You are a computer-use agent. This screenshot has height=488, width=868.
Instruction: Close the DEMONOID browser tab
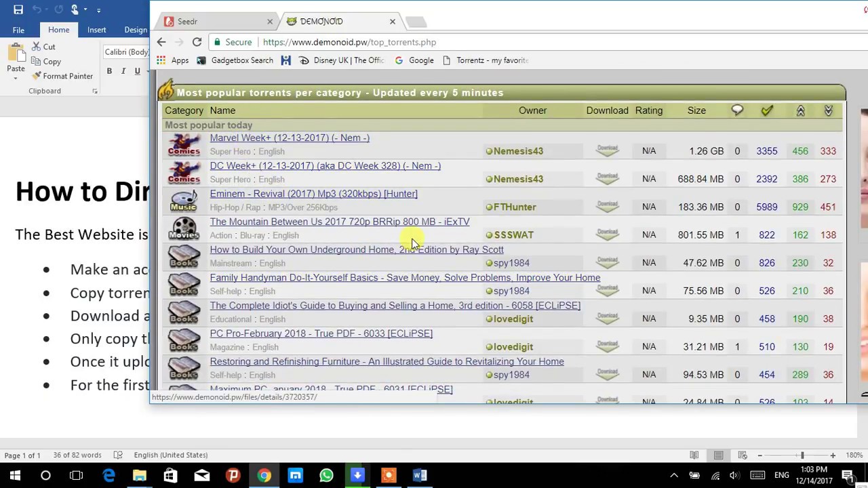(x=392, y=22)
